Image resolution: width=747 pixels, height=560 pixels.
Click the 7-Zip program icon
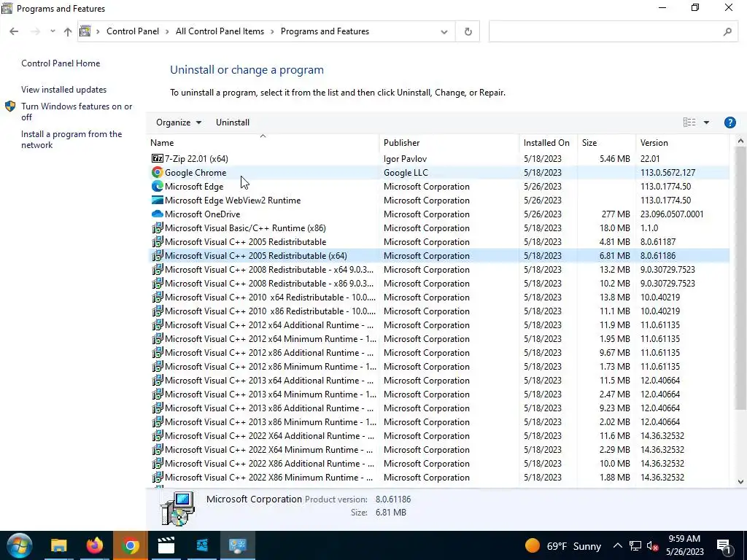(x=158, y=158)
